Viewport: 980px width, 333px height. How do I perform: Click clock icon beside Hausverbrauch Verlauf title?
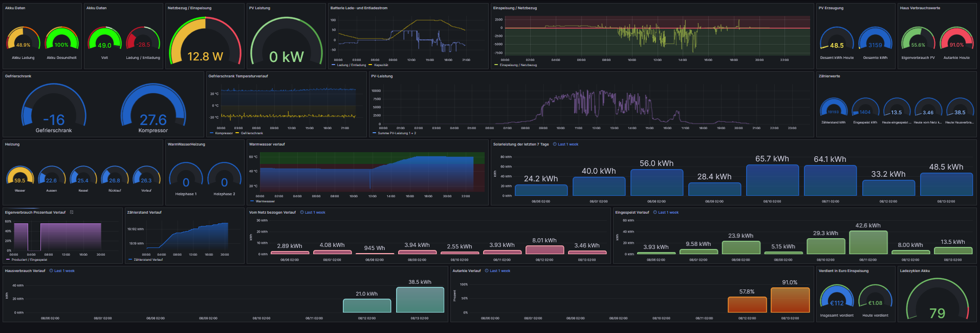click(x=51, y=271)
